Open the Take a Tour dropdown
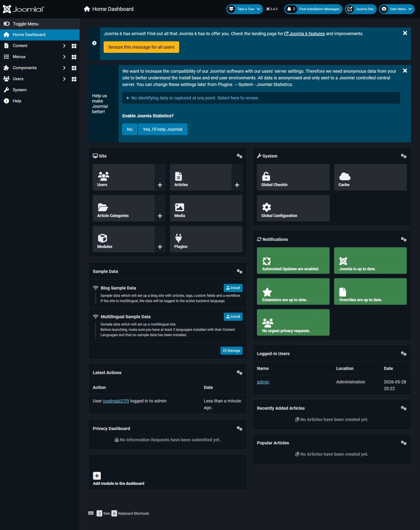Image resolution: width=420 pixels, height=530 pixels. (x=245, y=9)
